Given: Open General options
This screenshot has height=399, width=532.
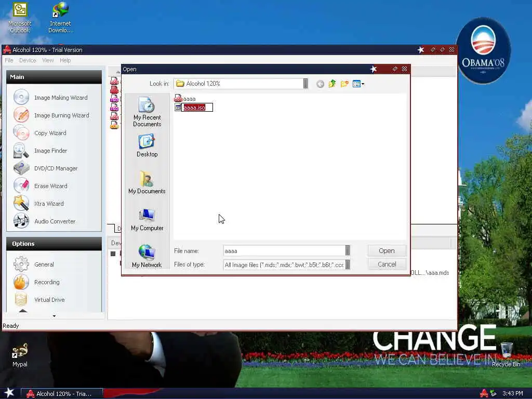Looking at the screenshot, I should [34, 264].
